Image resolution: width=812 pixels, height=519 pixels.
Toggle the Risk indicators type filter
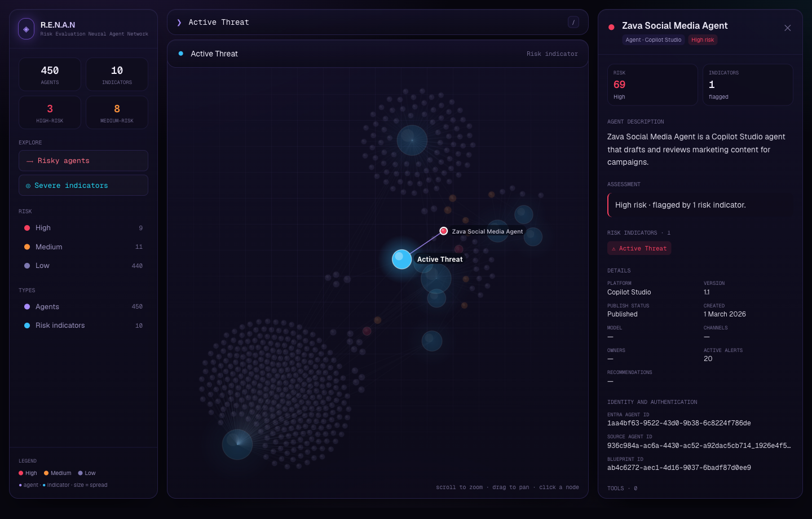coord(83,326)
